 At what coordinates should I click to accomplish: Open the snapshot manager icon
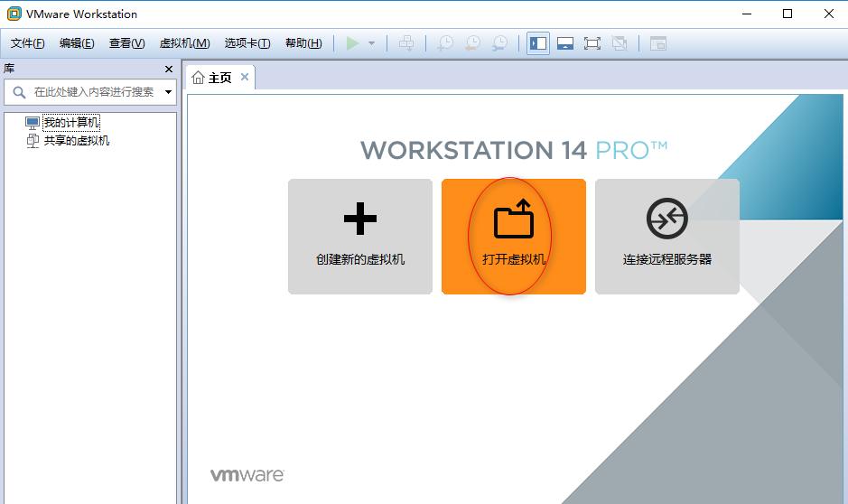[x=499, y=43]
